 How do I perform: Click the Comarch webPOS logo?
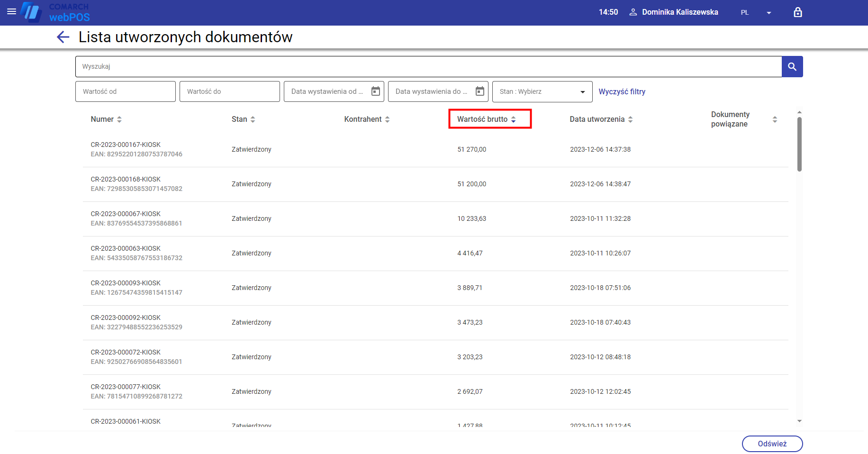point(56,12)
